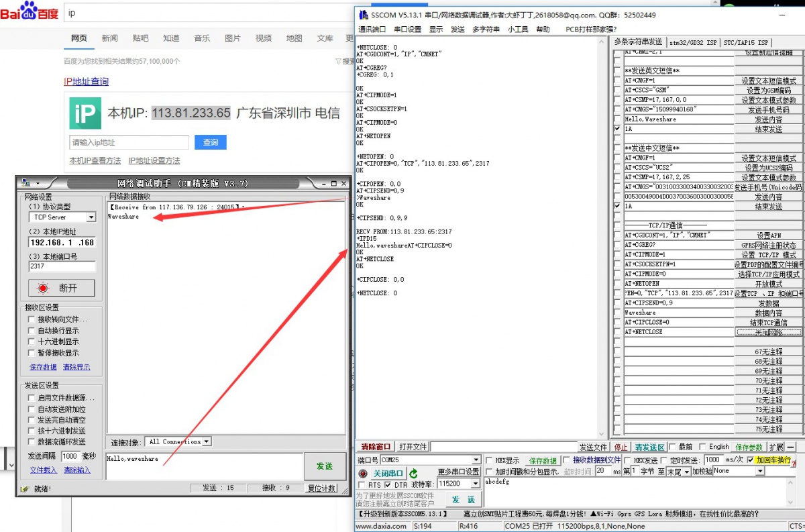Uncheck 加回车换行 in SSCOM
Image resolution: width=805 pixels, height=532 pixels.
pos(750,460)
